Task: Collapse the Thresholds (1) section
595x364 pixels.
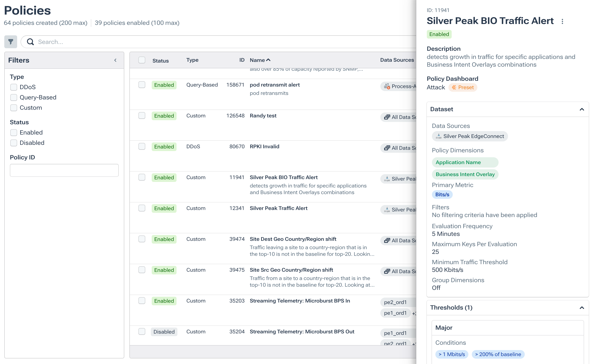Action: [582, 307]
